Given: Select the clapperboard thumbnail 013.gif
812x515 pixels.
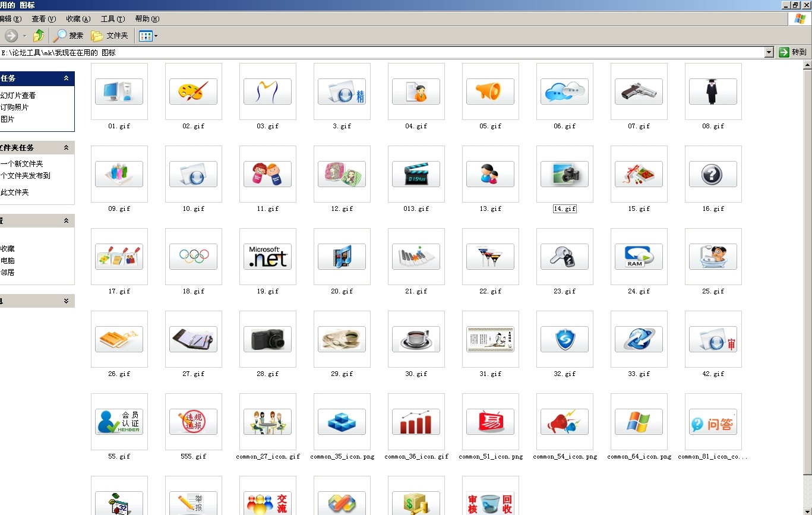Looking at the screenshot, I should 416,174.
